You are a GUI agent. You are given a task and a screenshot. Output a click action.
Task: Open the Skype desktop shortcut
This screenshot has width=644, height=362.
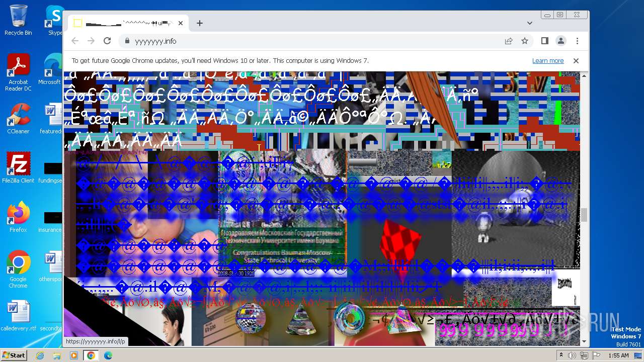(54, 20)
